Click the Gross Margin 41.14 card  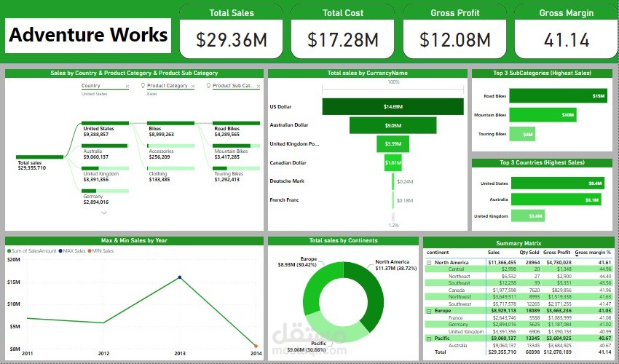[566, 32]
